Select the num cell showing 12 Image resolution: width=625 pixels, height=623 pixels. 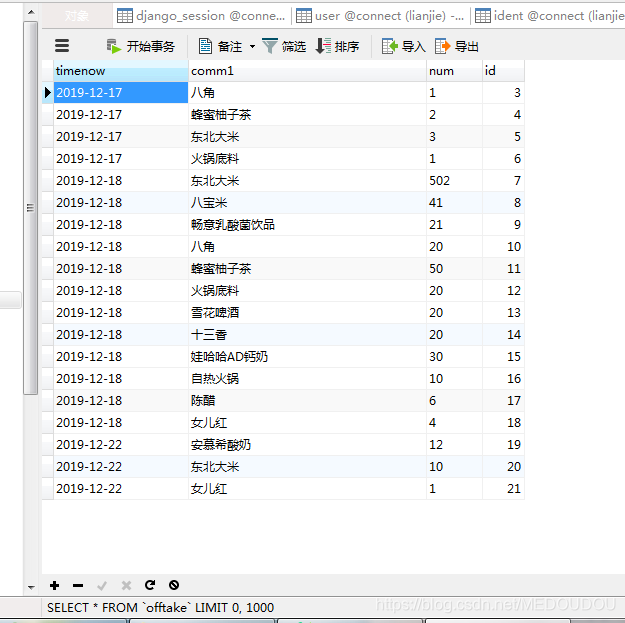[x=454, y=444]
